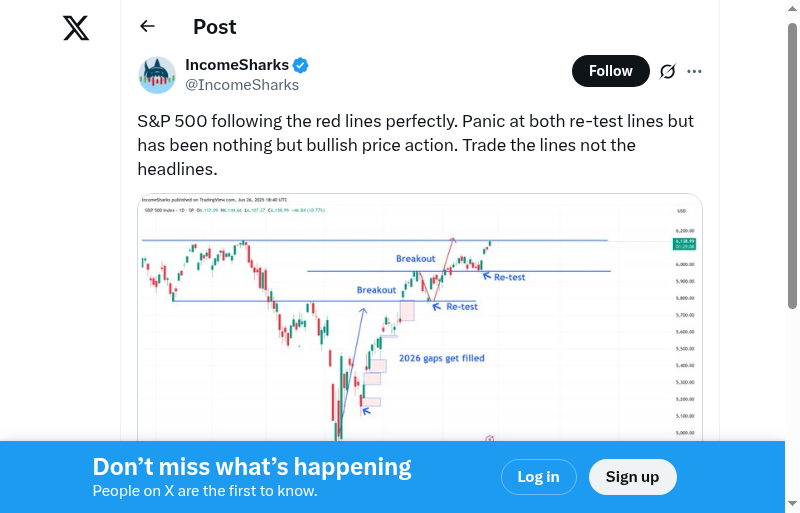Image resolution: width=800 pixels, height=513 pixels.
Task: Click the scrollbar up arrow
Action: 793,7
